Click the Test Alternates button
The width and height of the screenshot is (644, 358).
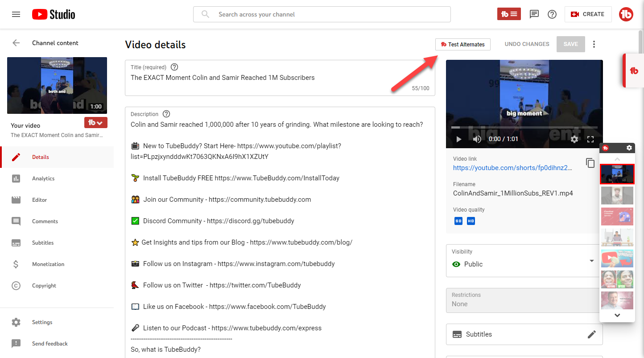[462, 44]
